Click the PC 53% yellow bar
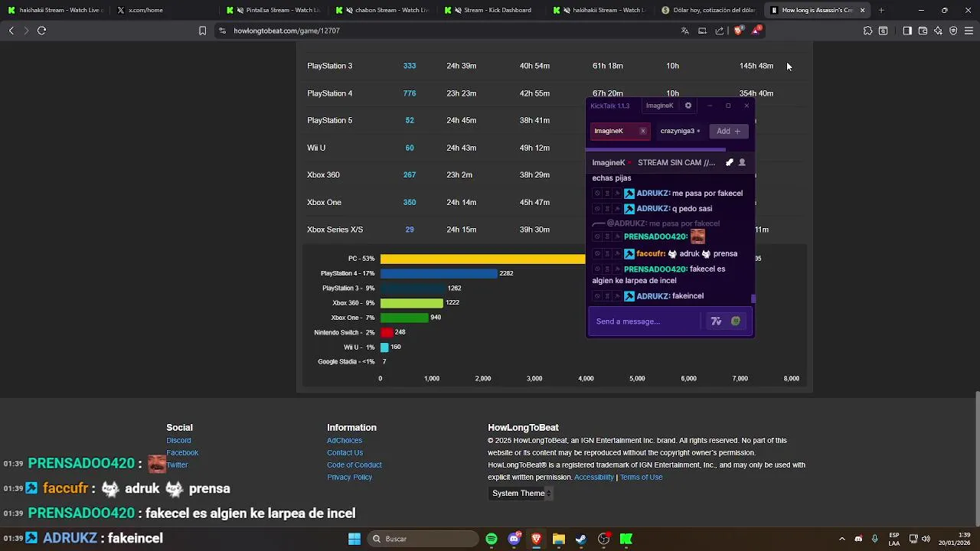The height and width of the screenshot is (551, 980). pyautogui.click(x=482, y=259)
